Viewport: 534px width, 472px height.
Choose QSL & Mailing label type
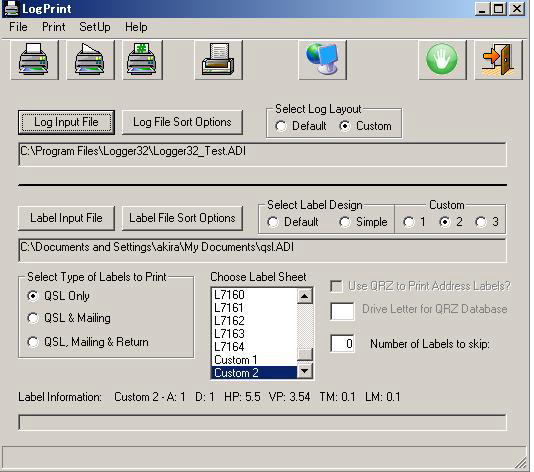point(33,318)
